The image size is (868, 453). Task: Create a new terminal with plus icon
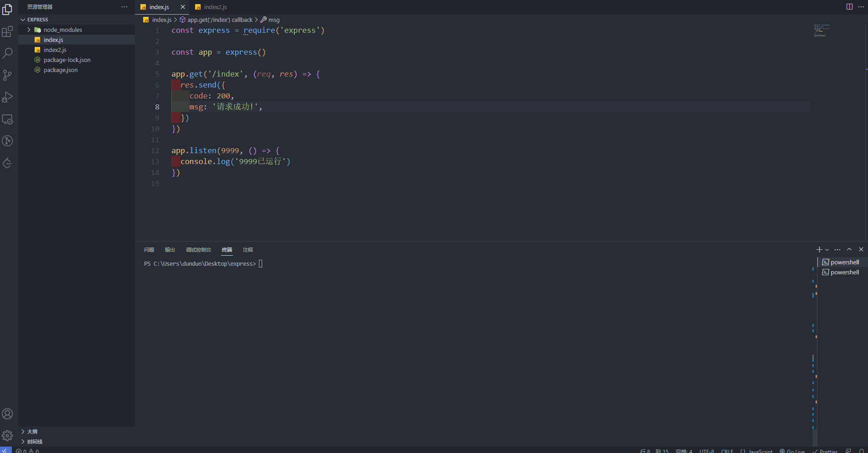pos(819,249)
